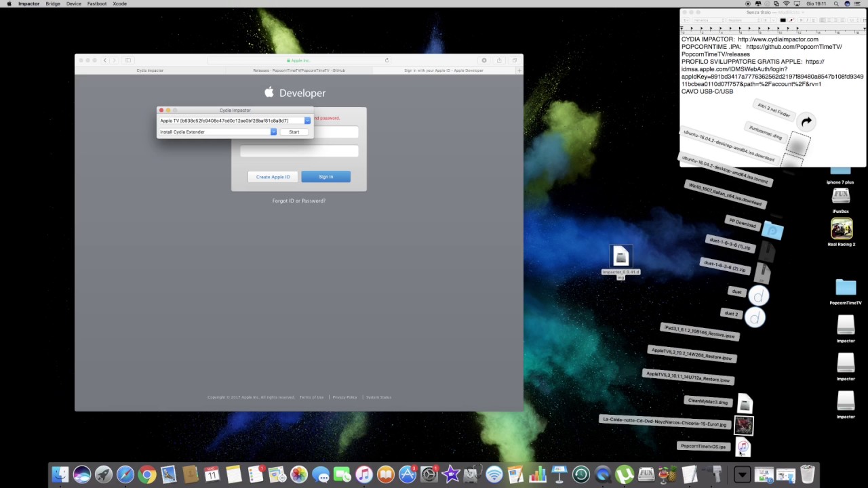Open PopcornTimeTV folder on desktop
The image size is (868, 488).
[846, 292]
